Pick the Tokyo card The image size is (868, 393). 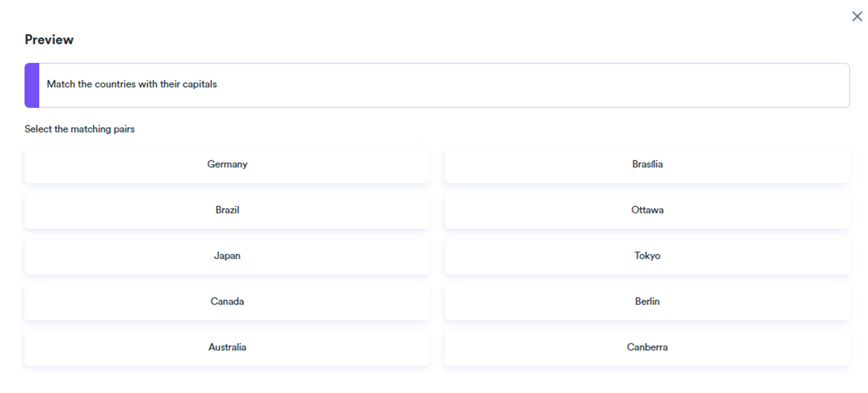click(x=647, y=256)
